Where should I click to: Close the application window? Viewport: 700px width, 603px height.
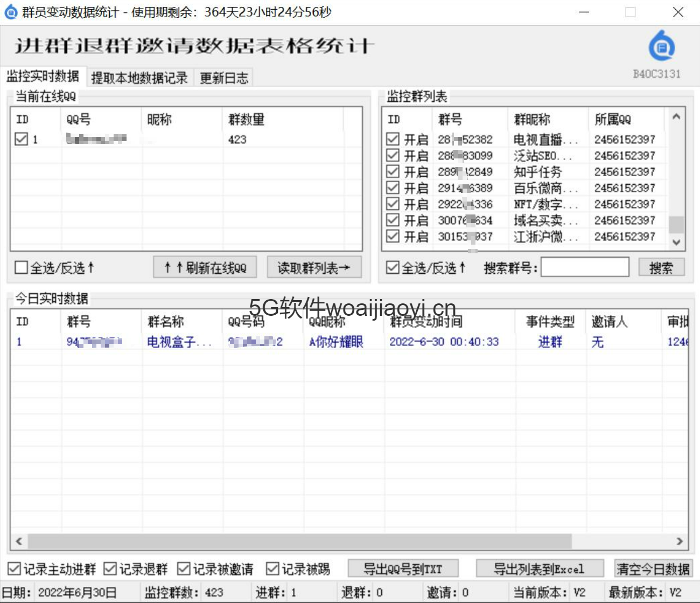click(678, 12)
